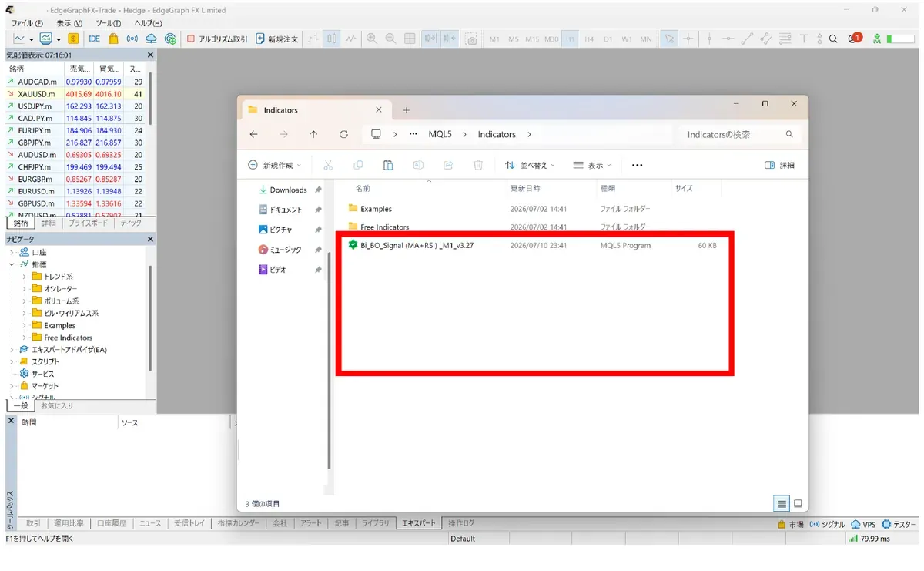
Task: Click the 新規注文 button
Action: click(277, 39)
